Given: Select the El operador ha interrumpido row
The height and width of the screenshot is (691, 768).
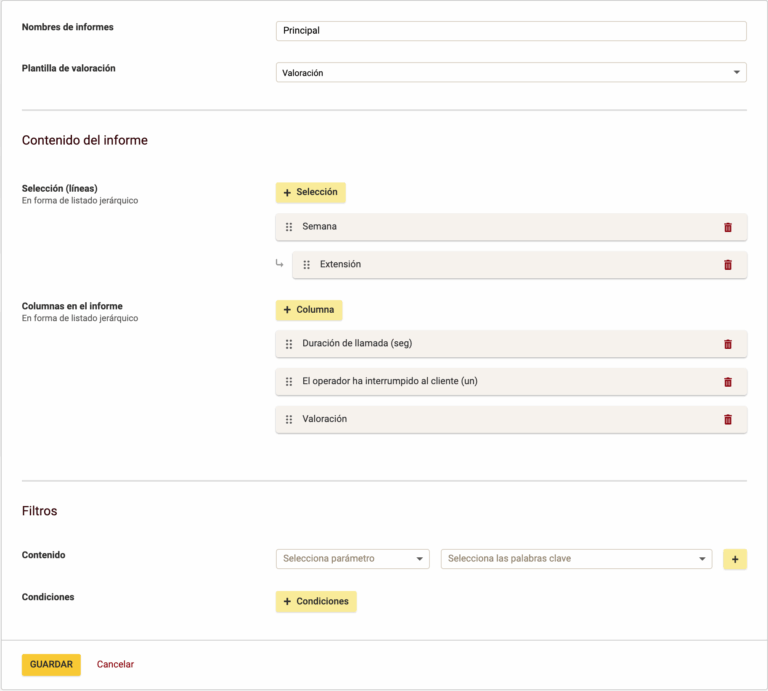Looking at the screenshot, I should [500, 382].
